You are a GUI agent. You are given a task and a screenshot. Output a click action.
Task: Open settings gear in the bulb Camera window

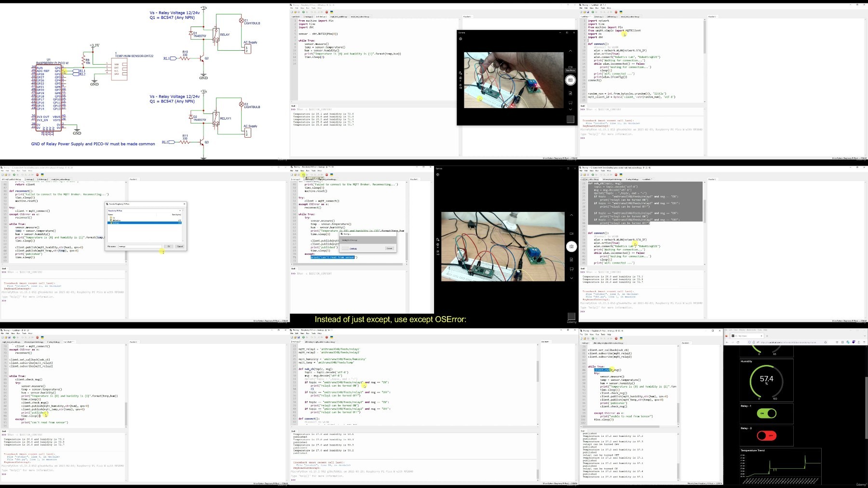(x=437, y=175)
